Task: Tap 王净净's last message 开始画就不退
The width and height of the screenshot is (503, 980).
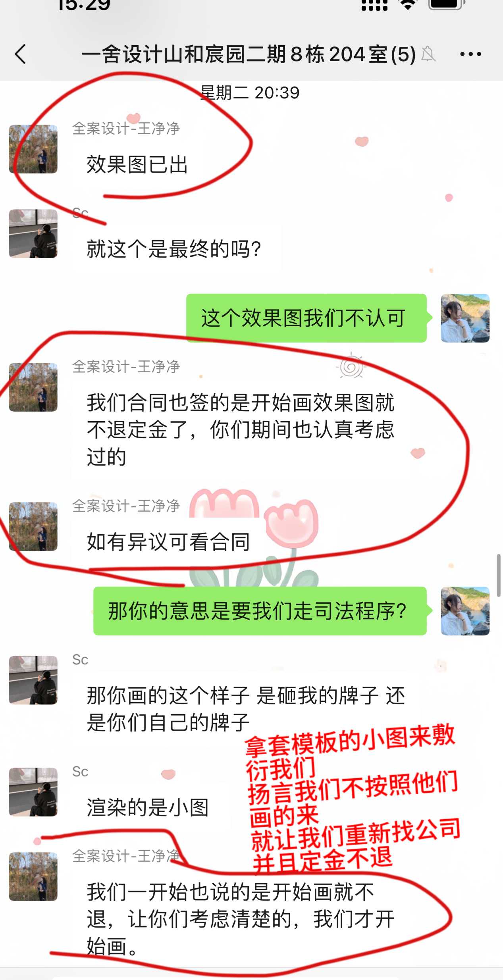Action: 241,919
